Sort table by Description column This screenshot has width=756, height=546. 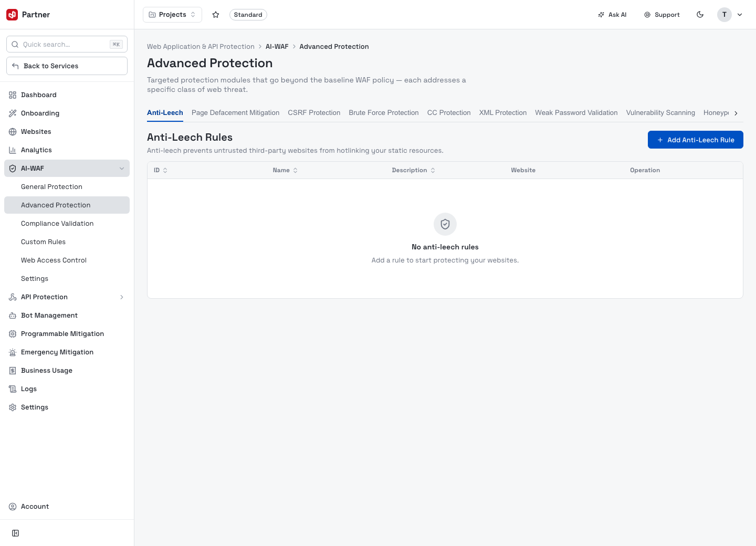pyautogui.click(x=414, y=170)
